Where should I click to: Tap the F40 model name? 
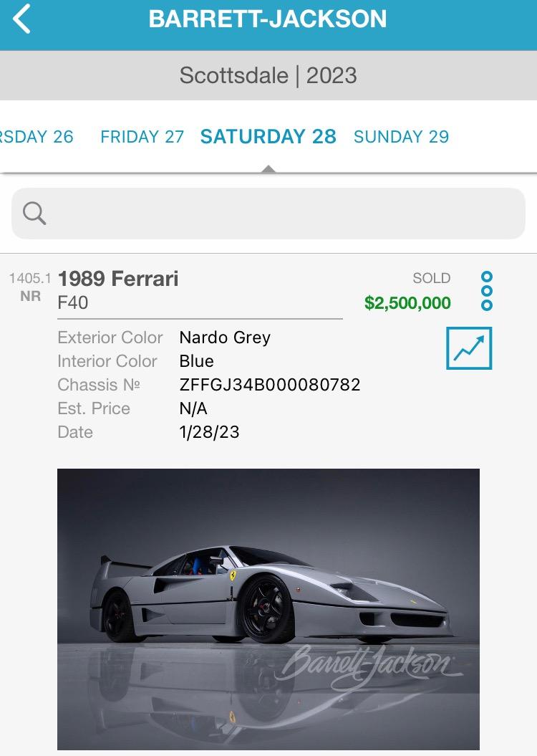point(73,302)
